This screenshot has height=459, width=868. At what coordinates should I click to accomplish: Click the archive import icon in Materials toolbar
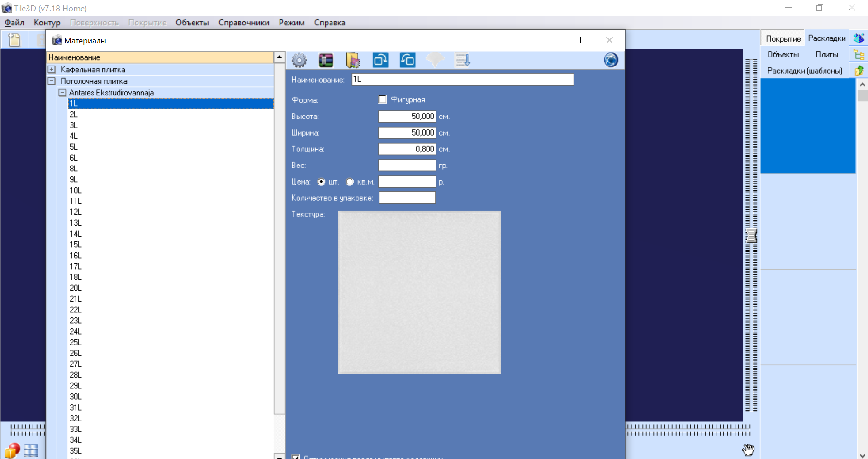(x=326, y=60)
